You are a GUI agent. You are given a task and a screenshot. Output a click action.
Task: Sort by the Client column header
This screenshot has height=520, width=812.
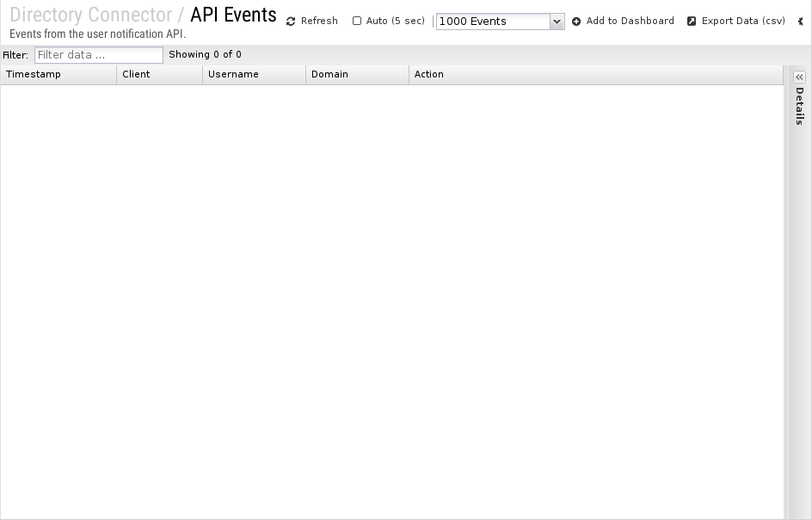click(159, 75)
